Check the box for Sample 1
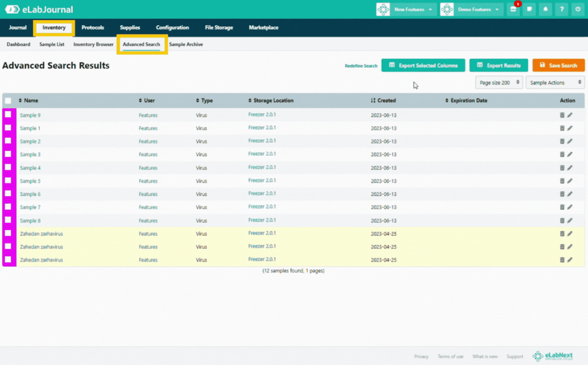Screen dimensions: 588x365 [x=8, y=128]
